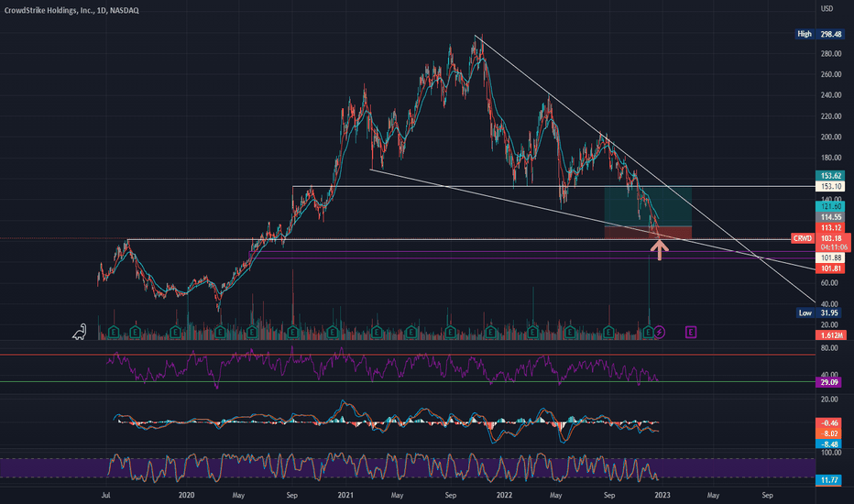The width and height of the screenshot is (854, 504).
Task: Click the 11.77 stochastic value label
Action: pos(829,480)
